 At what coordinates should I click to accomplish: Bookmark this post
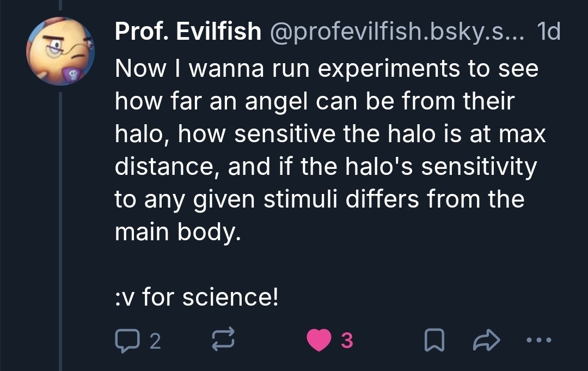(x=433, y=341)
